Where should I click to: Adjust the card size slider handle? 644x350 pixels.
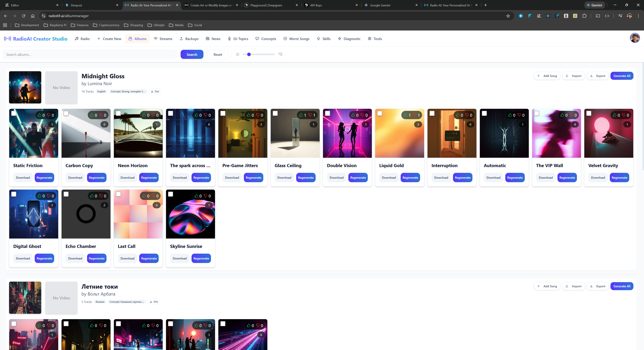tap(249, 54)
